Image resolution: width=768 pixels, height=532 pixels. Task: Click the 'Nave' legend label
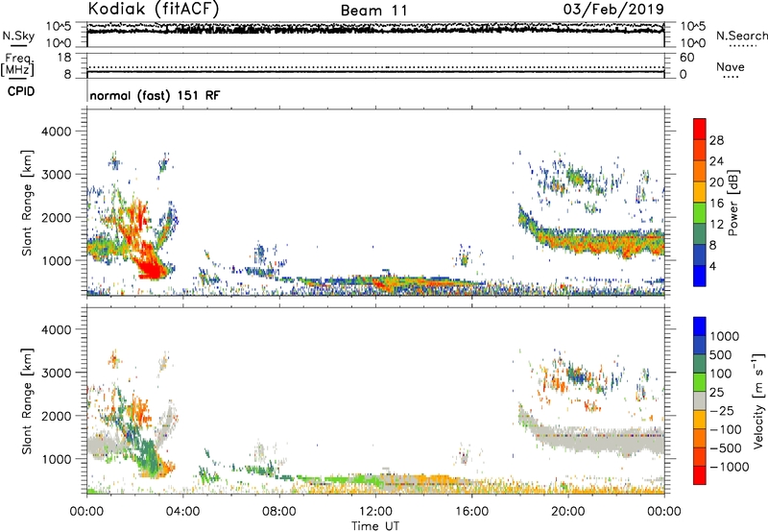point(731,66)
